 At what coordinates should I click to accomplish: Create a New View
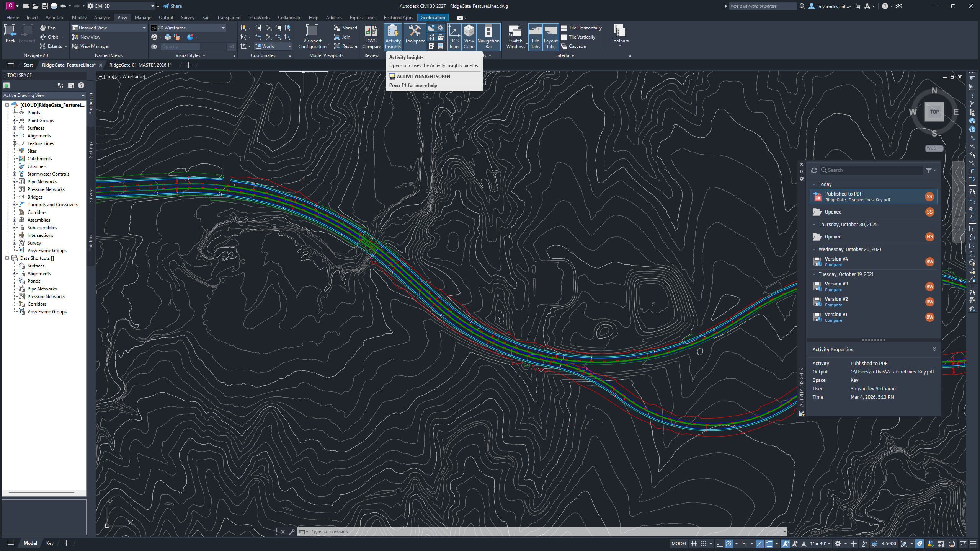[x=86, y=37]
